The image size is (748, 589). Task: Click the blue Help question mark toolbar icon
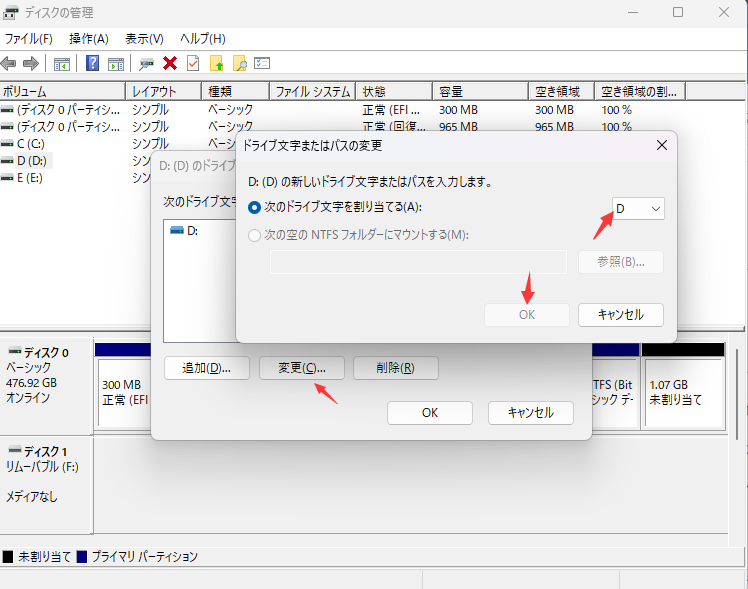tap(92, 63)
